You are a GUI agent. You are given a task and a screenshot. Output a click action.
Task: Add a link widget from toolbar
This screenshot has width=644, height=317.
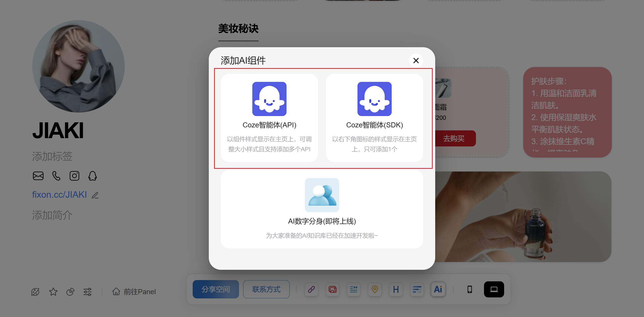tap(311, 289)
